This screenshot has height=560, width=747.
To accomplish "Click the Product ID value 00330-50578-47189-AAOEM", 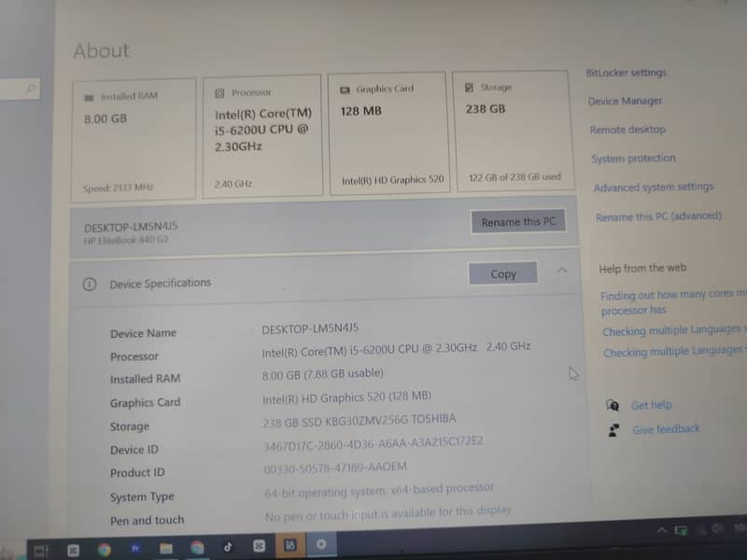I will pos(335,468).
